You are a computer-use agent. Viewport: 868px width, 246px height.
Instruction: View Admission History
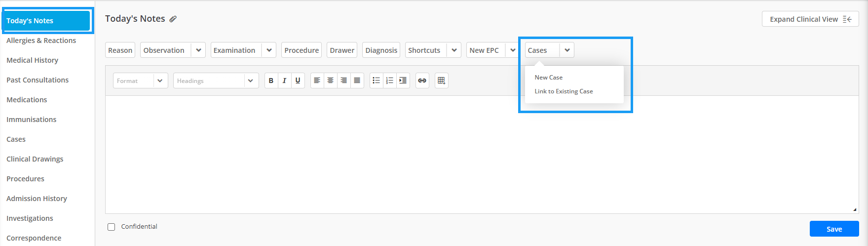(x=37, y=199)
